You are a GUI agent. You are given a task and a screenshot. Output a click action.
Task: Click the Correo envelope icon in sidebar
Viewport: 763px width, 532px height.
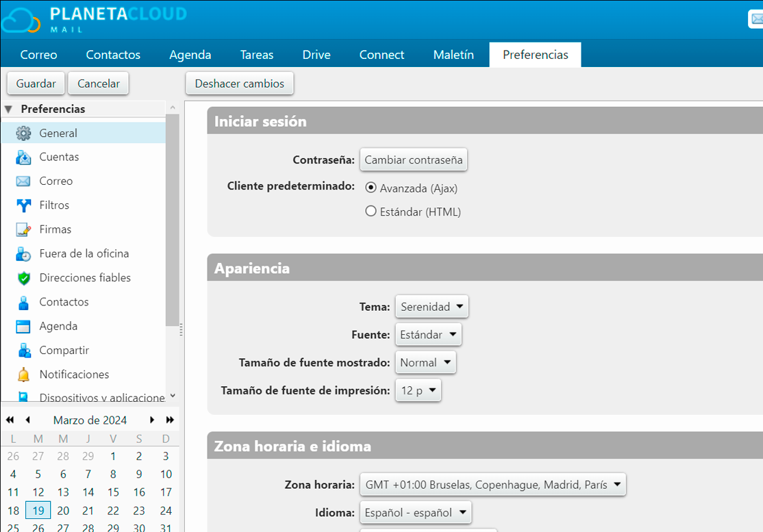click(23, 181)
